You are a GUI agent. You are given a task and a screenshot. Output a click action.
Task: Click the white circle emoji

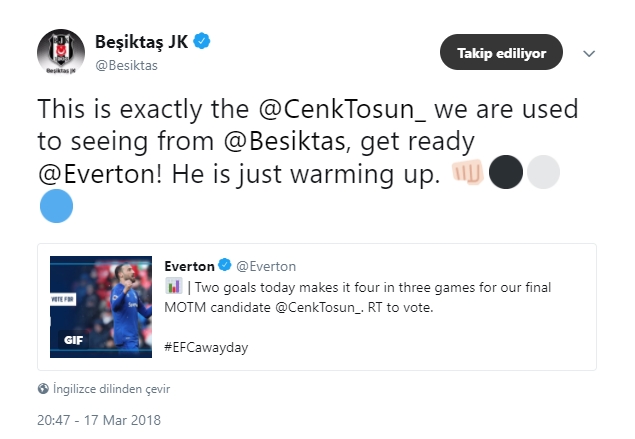543,173
